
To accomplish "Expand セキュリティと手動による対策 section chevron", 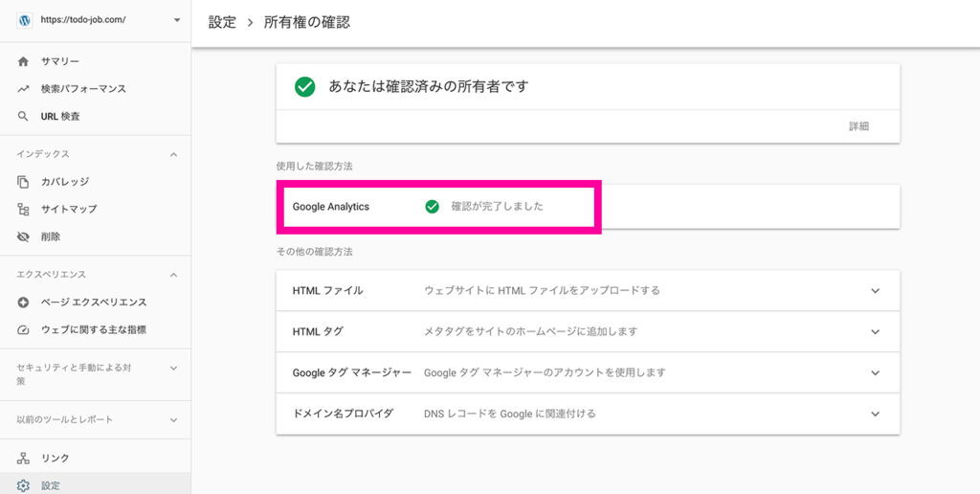I will coord(174,369).
